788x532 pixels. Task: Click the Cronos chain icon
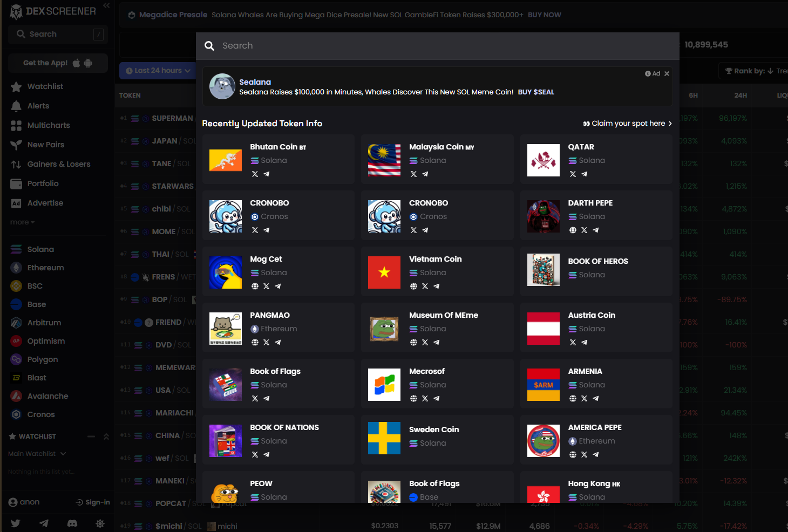pyautogui.click(x=16, y=414)
